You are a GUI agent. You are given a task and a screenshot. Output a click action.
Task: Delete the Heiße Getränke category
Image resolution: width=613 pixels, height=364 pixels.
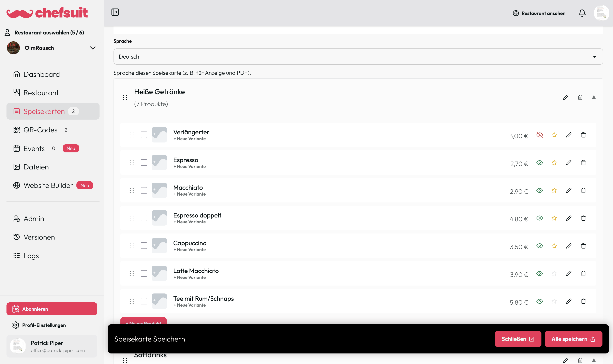point(580,97)
